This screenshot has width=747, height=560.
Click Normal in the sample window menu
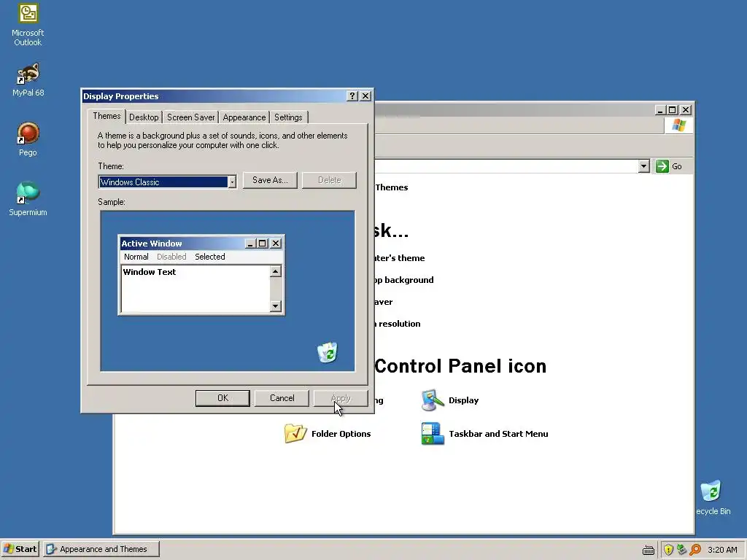pos(136,257)
